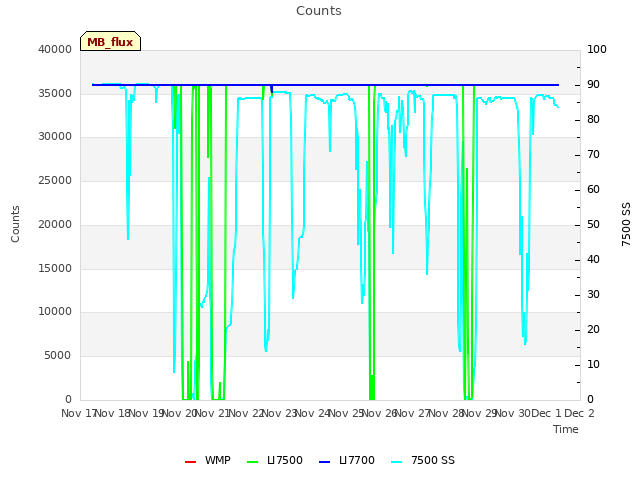640x480 pixels.
Task: Click the 40000 left axis tick label
Action: (55, 49)
